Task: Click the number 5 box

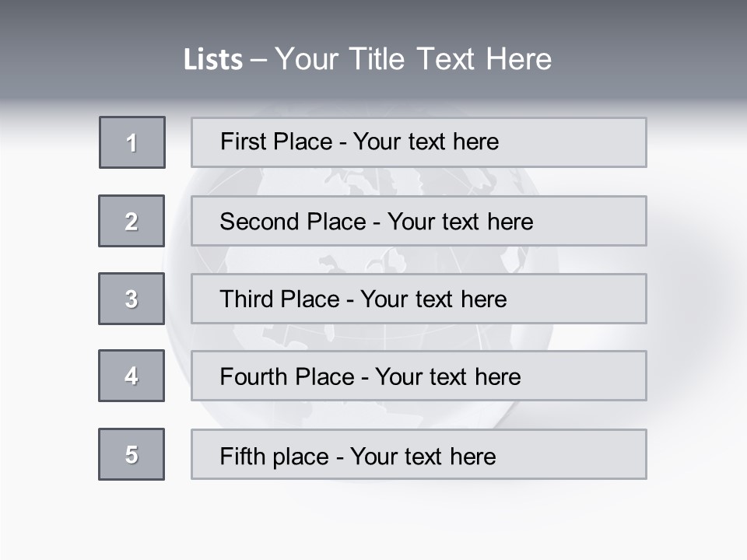Action: pyautogui.click(x=132, y=454)
